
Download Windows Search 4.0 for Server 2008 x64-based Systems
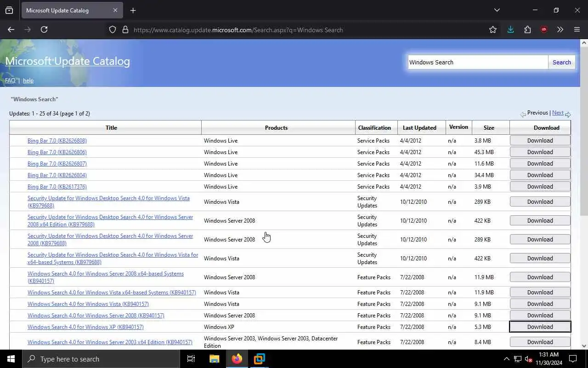click(540, 277)
